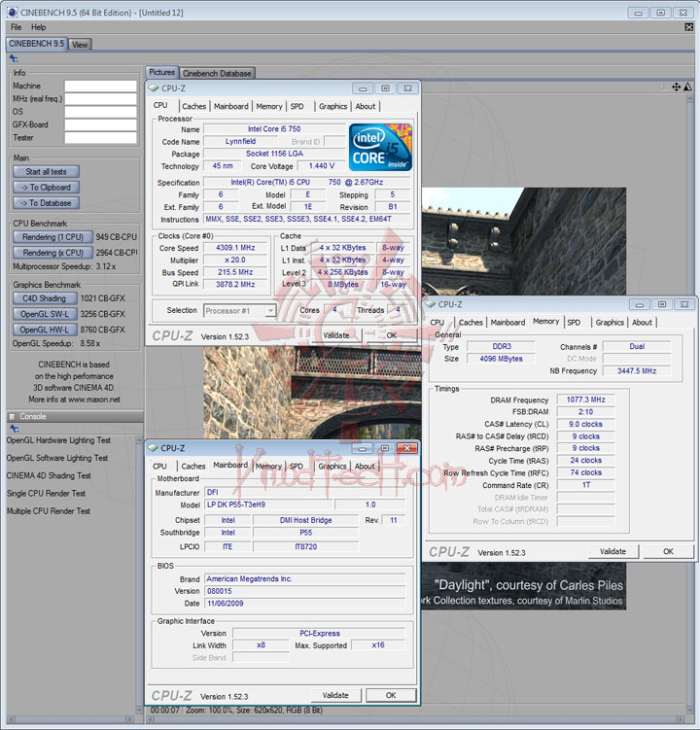The width and height of the screenshot is (700, 730).
Task: Select the Pictures tab
Action: pos(161,72)
